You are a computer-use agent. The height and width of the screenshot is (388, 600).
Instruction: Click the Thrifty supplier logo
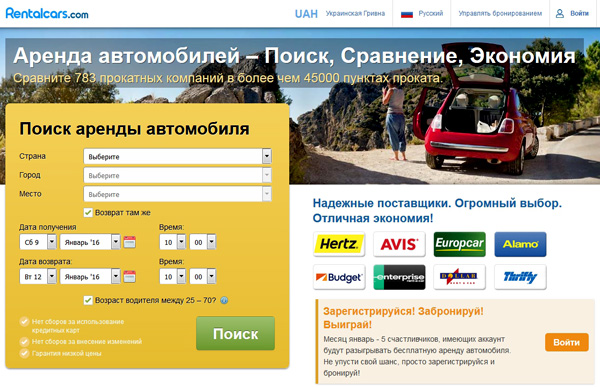[x=520, y=277]
